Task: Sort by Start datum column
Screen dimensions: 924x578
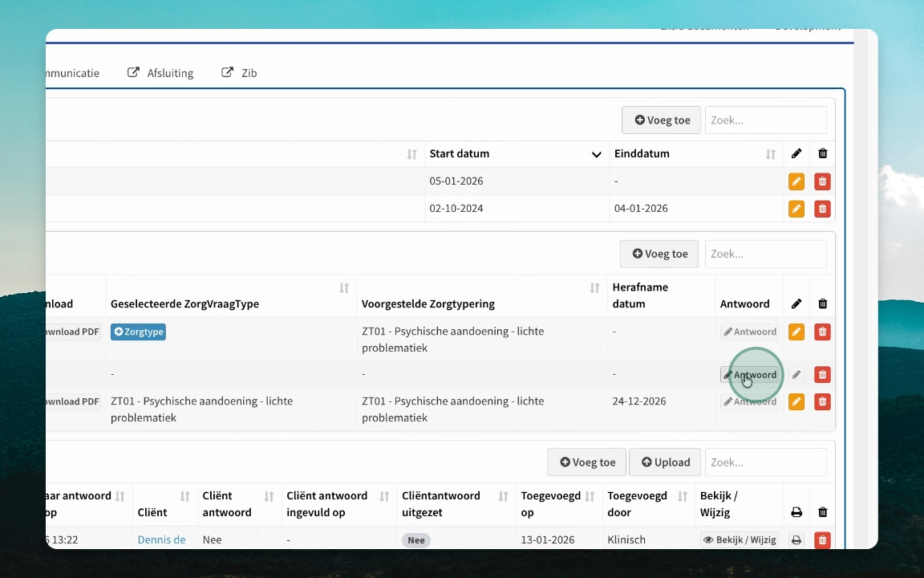Action: (597, 154)
